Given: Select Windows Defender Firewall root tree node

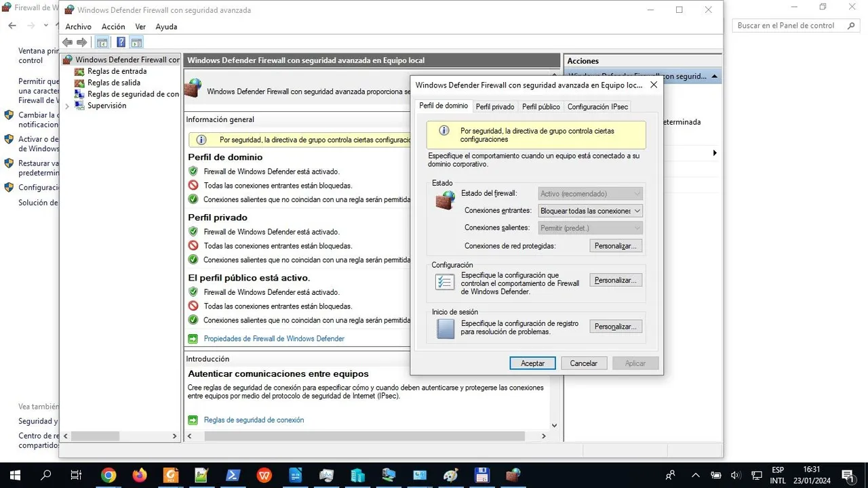Looking at the screenshot, I should tap(127, 60).
